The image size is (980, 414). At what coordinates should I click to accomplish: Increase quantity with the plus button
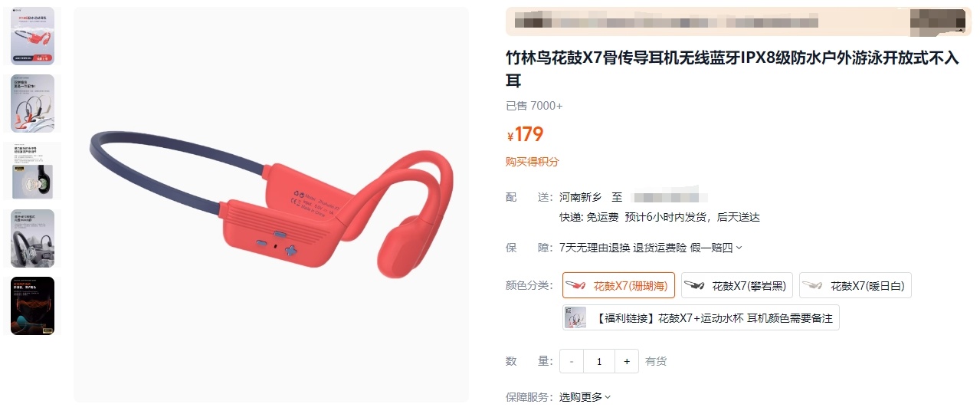click(x=627, y=361)
